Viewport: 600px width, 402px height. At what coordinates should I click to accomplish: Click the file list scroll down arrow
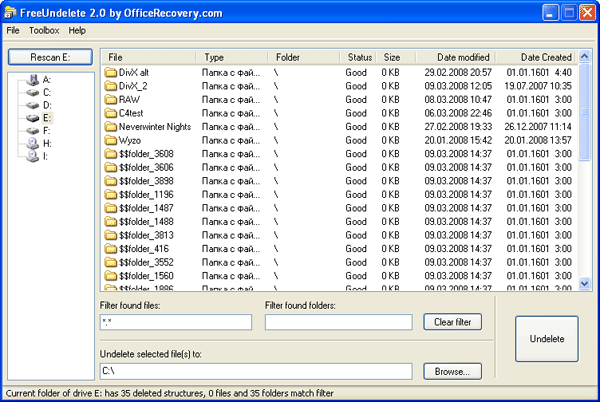point(584,283)
